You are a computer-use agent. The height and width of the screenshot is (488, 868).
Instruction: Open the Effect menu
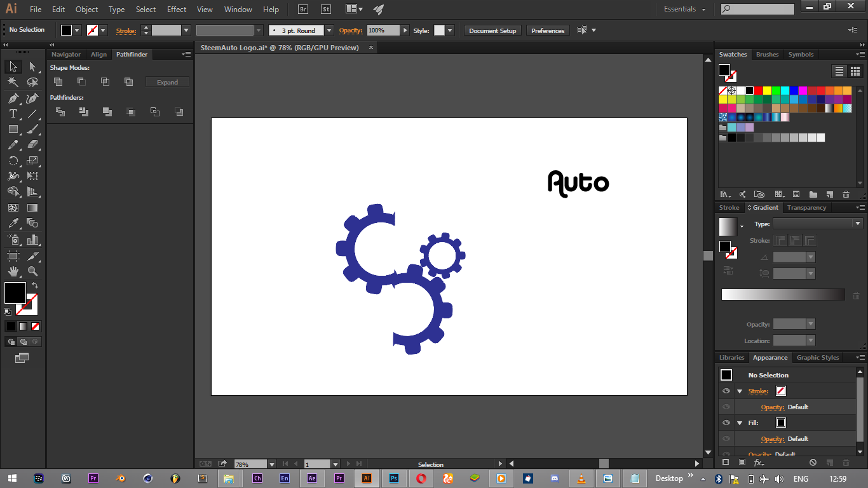click(177, 10)
